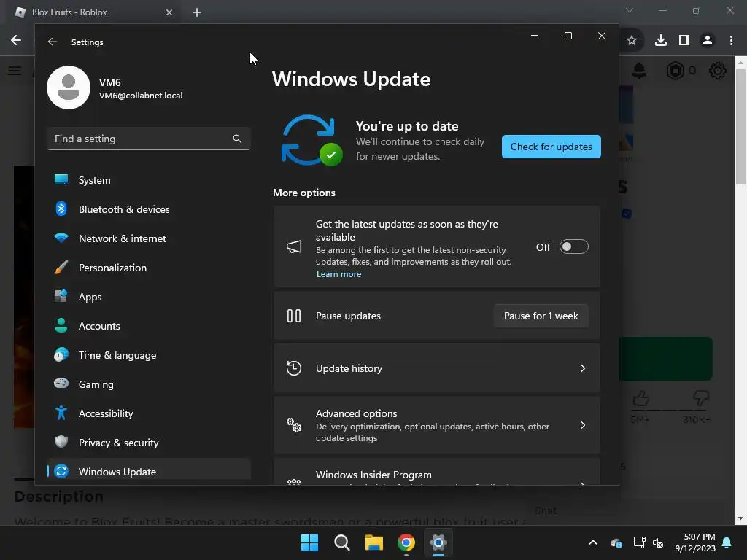747x560 pixels.
Task: Open Roblox hamburger navigation menu
Action: pos(15,71)
